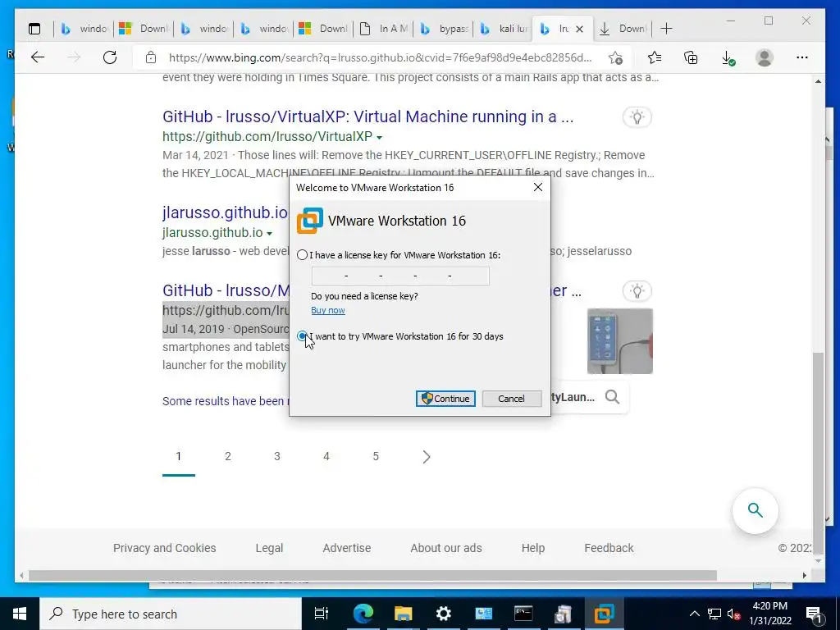Image resolution: width=840 pixels, height=630 pixels.
Task: Open the phone thumbnail image
Action: (620, 340)
